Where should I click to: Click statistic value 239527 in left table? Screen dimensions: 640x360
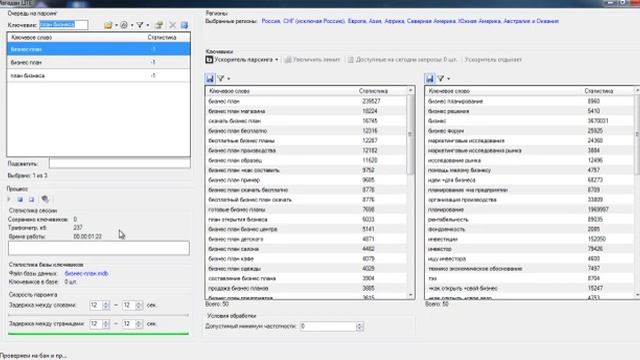tap(371, 101)
